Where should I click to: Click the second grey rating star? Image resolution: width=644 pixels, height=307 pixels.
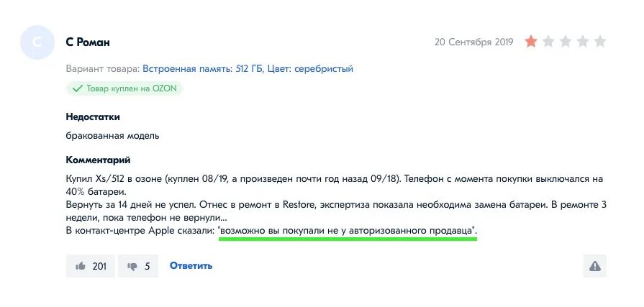[548, 42]
